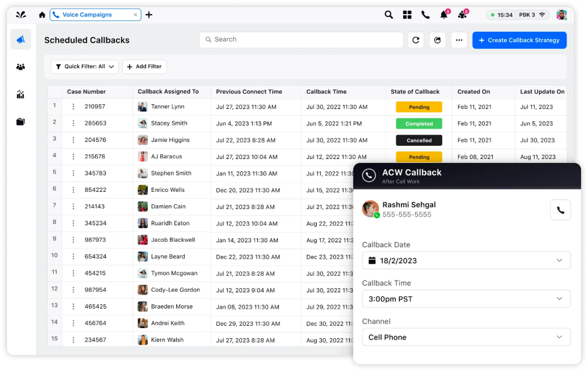Screen dimensions: 588x371
Task: Sort by Callback Time column header
Action: tap(326, 92)
